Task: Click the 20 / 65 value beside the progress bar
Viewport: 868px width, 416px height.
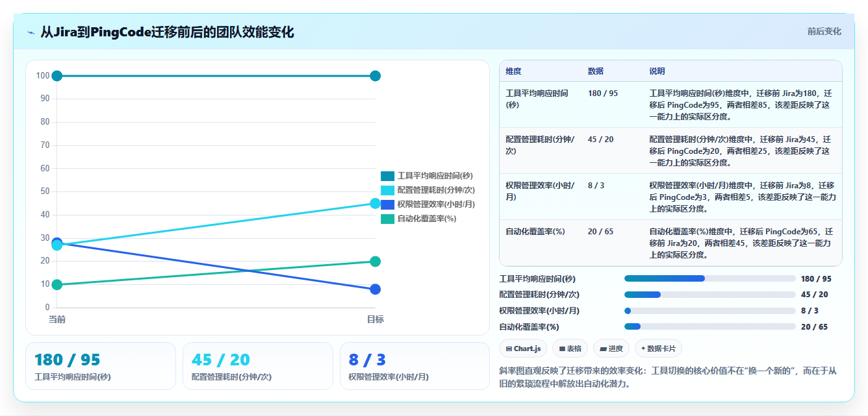Action: click(814, 327)
